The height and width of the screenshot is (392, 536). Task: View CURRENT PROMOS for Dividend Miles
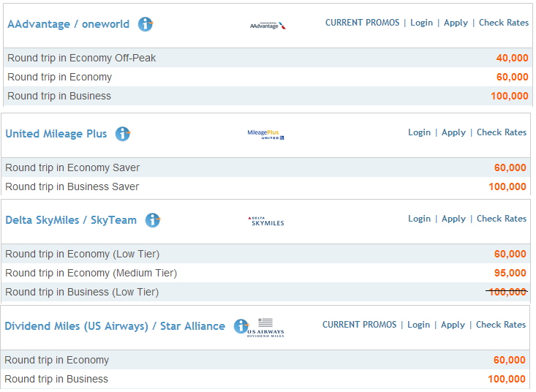click(360, 325)
